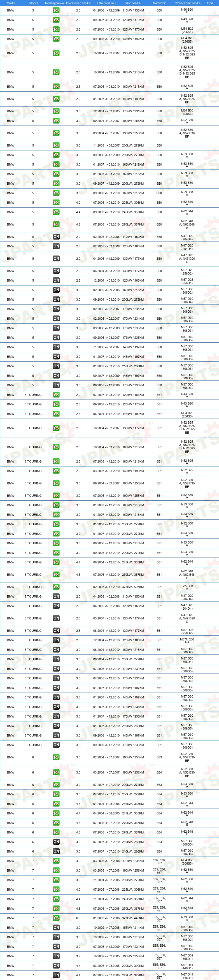Click the E63 body cell in the 4.8 row
Viewport: 219px width, 980px height.
(159, 823)
